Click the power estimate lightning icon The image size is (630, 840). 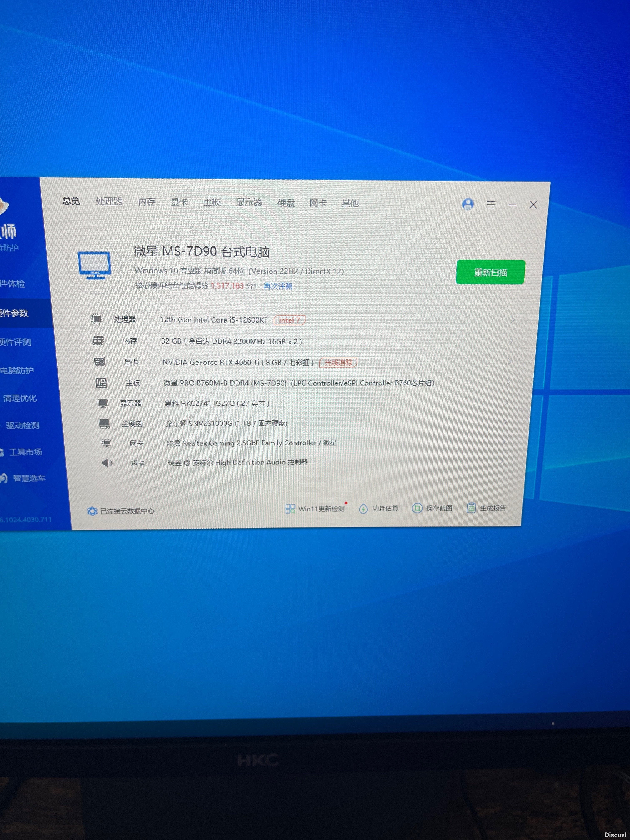(x=363, y=509)
